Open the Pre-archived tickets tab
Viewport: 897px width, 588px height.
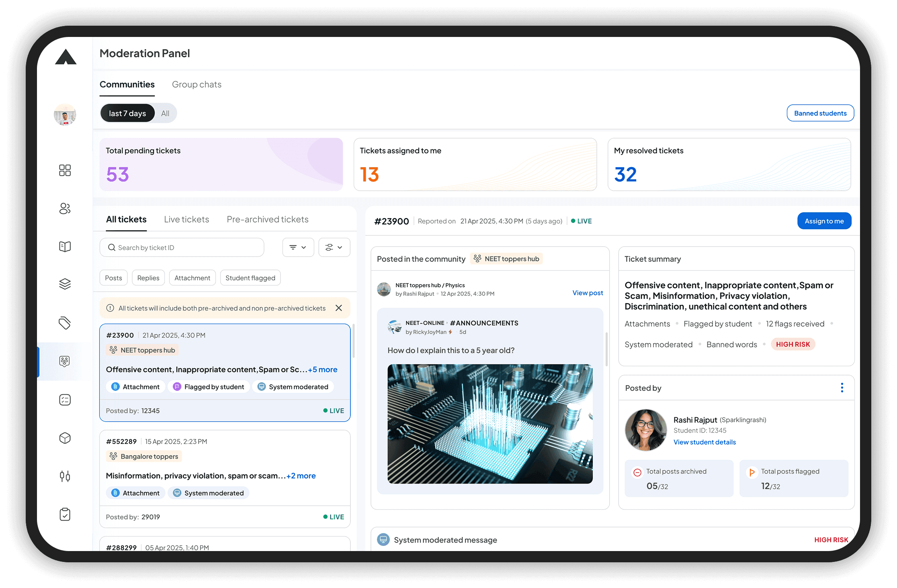click(x=267, y=219)
